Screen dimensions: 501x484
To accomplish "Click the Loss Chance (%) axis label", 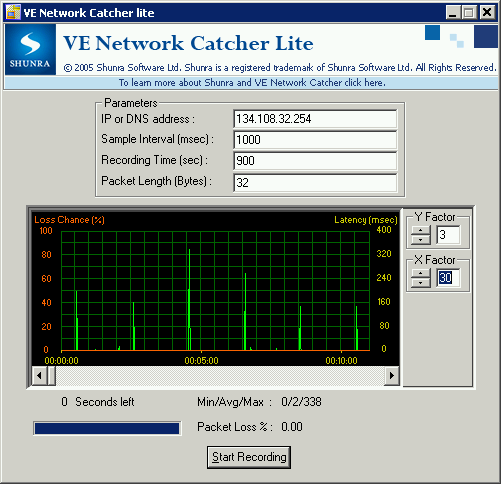I will (69, 220).
